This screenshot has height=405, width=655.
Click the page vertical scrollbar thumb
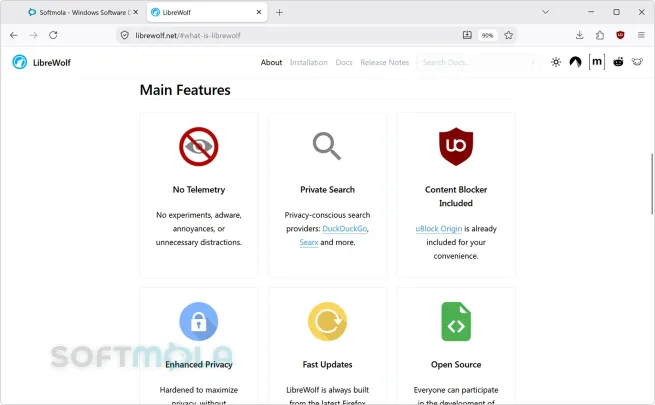click(x=652, y=184)
